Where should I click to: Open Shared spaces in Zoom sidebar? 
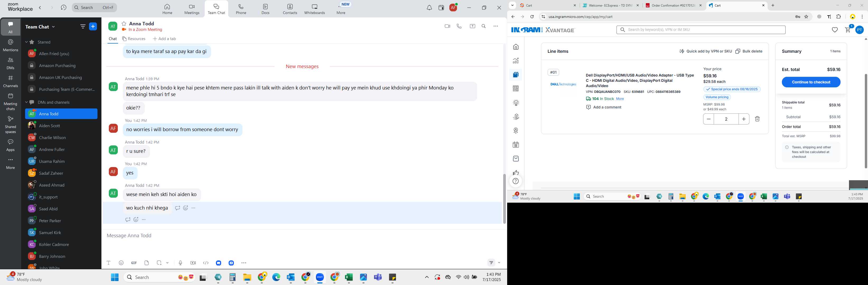pyautogui.click(x=11, y=125)
